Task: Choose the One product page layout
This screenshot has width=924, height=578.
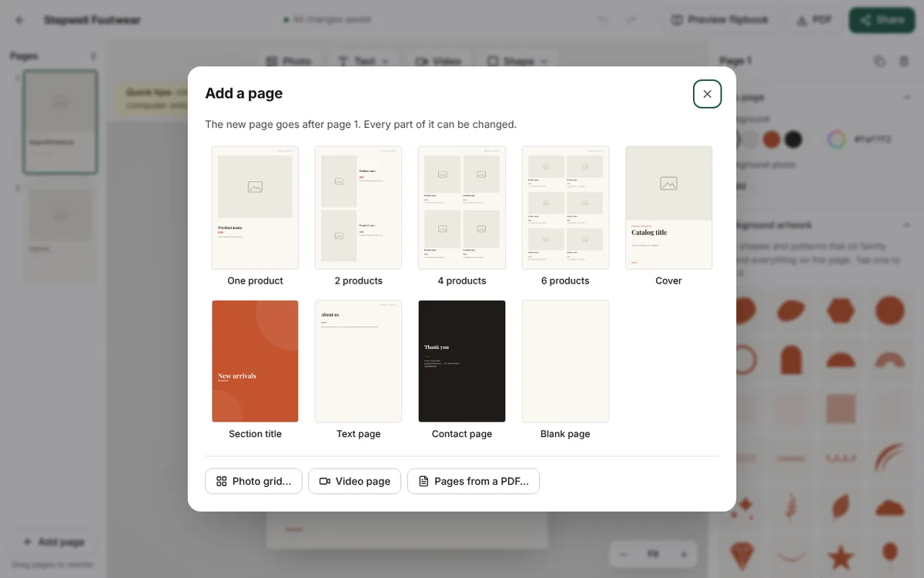Action: pos(255,207)
